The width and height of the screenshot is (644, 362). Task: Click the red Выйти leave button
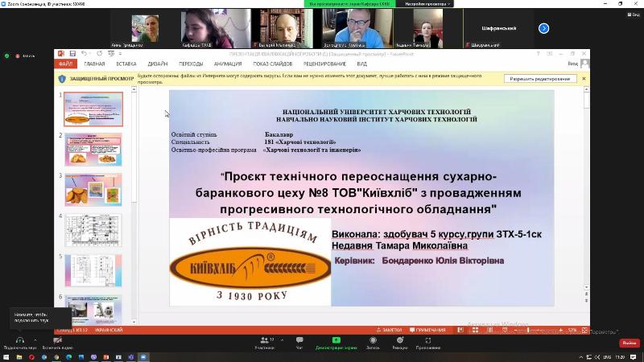click(x=630, y=343)
